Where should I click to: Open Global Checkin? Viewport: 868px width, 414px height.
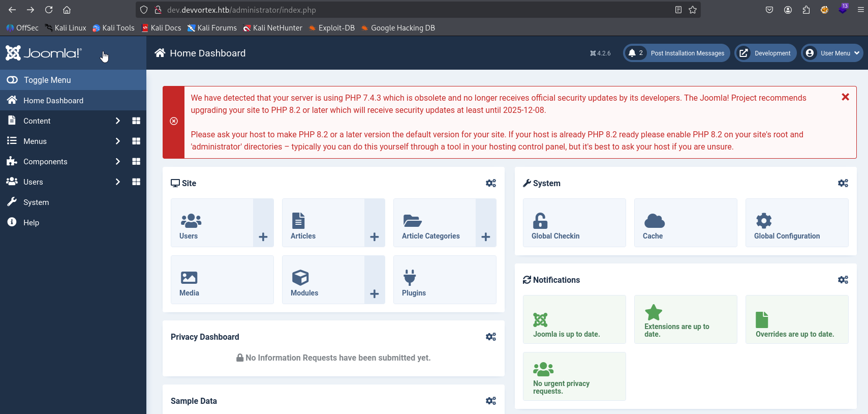pyautogui.click(x=574, y=223)
